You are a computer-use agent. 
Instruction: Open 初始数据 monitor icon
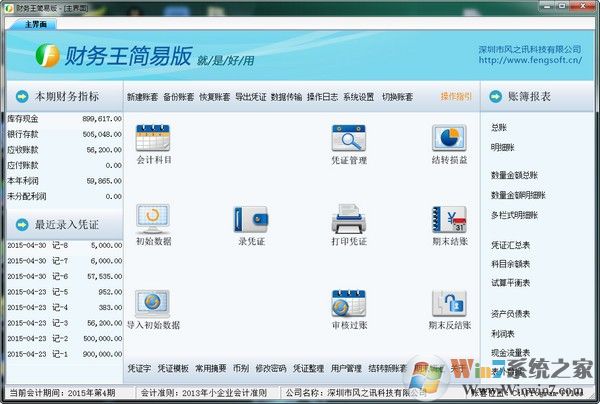click(153, 219)
